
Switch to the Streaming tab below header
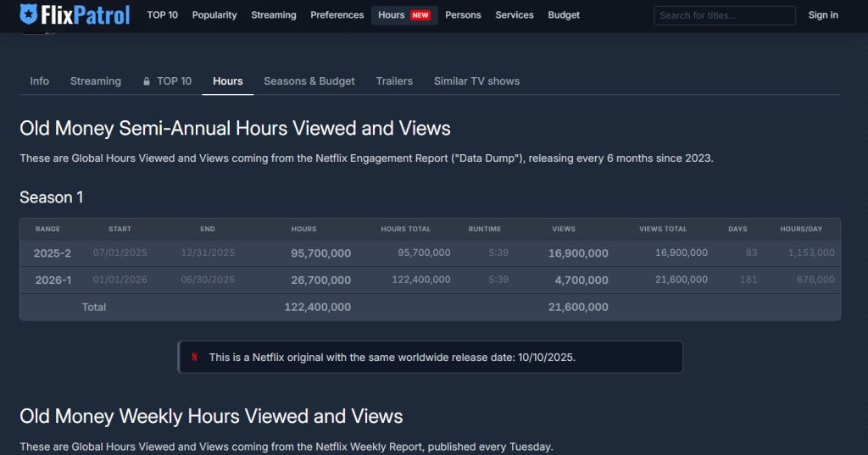pyautogui.click(x=95, y=80)
